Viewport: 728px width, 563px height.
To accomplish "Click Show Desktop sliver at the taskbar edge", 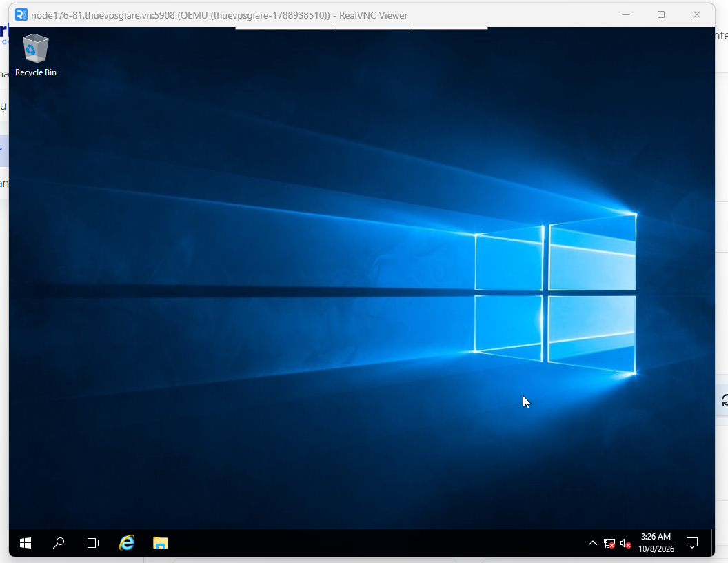I will [x=713, y=542].
